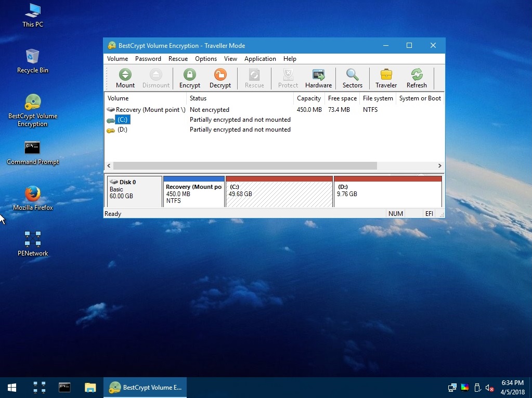Sort by the File system column header

(378, 98)
